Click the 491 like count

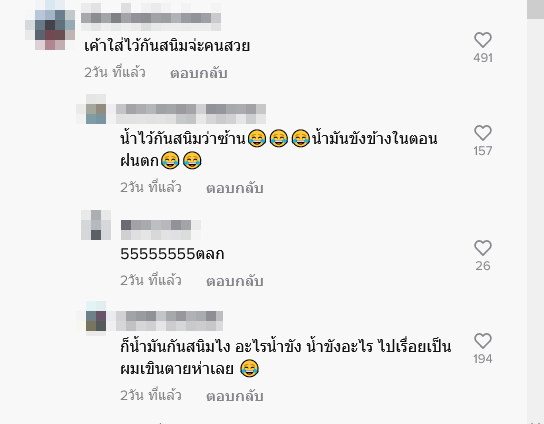[x=483, y=58]
